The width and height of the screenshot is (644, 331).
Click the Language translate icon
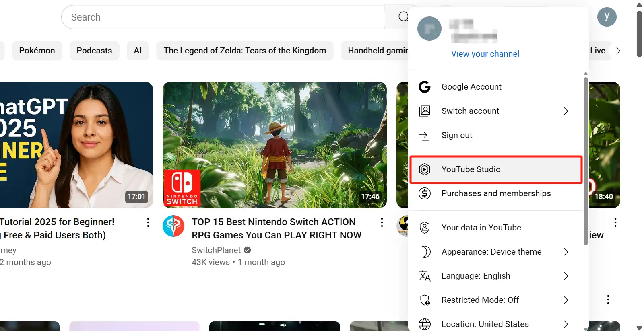(x=425, y=276)
